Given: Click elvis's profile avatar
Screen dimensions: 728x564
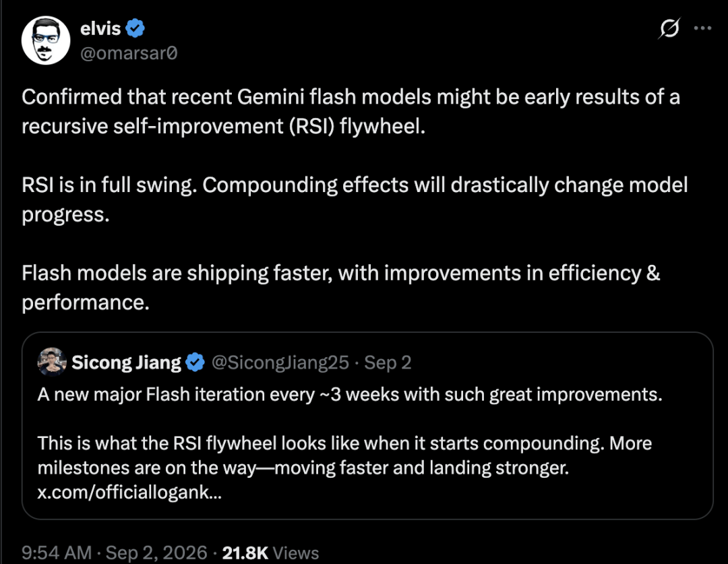Looking at the screenshot, I should [x=46, y=40].
